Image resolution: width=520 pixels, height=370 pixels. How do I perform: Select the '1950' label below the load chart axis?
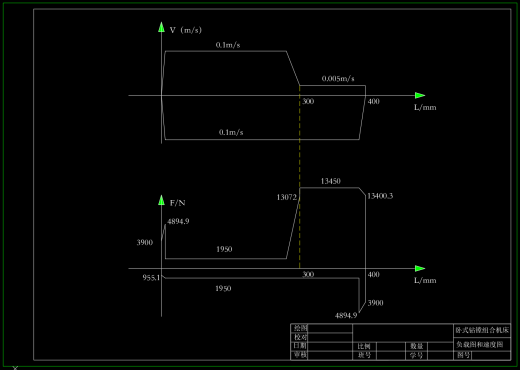(x=223, y=288)
